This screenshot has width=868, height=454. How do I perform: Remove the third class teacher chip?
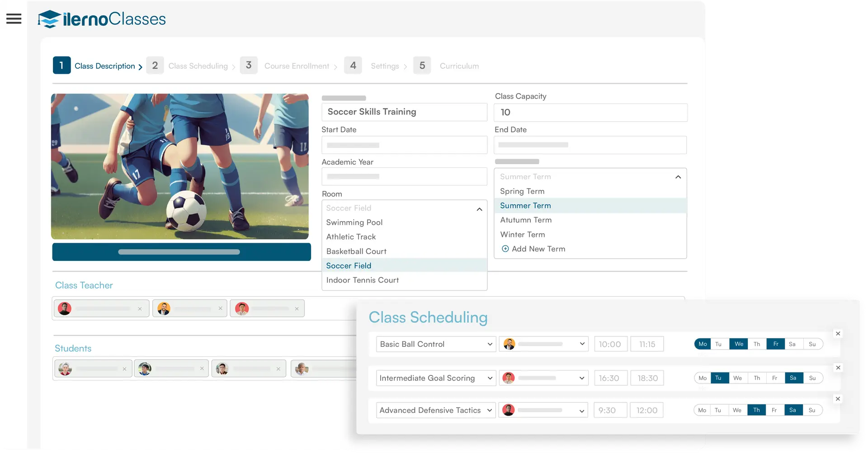point(297,309)
